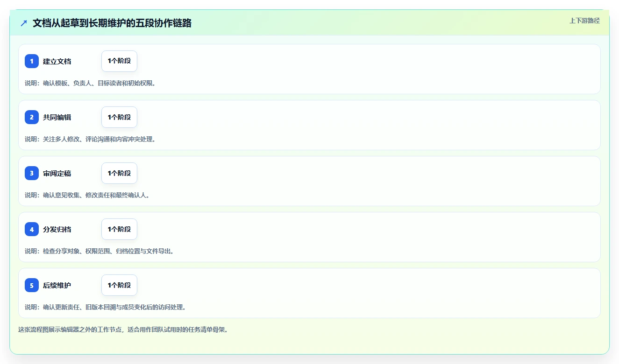Select step number badge 3 for 审阅定稿

[x=32, y=173]
